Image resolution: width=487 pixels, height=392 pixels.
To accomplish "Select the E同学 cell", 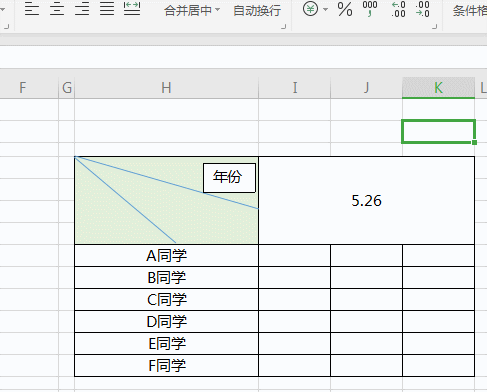I will pos(166,344).
